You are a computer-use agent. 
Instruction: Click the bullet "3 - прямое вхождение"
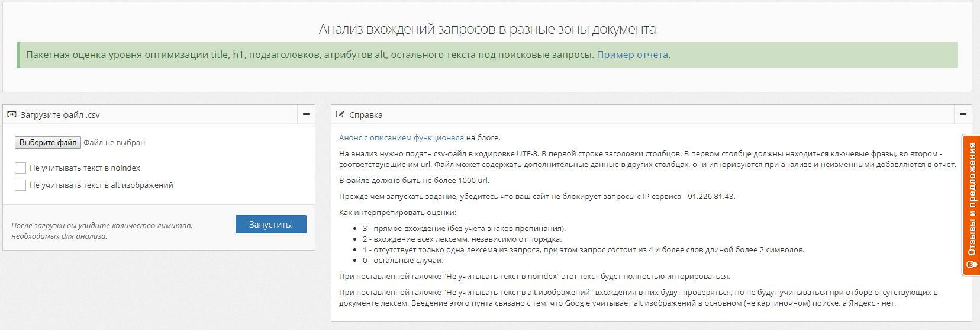click(x=463, y=229)
